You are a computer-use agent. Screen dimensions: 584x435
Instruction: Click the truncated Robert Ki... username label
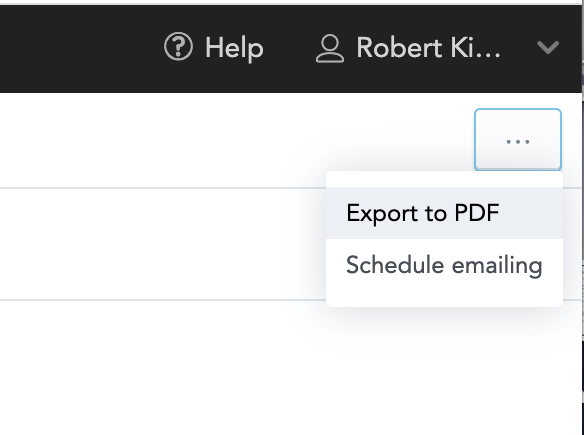pos(428,48)
